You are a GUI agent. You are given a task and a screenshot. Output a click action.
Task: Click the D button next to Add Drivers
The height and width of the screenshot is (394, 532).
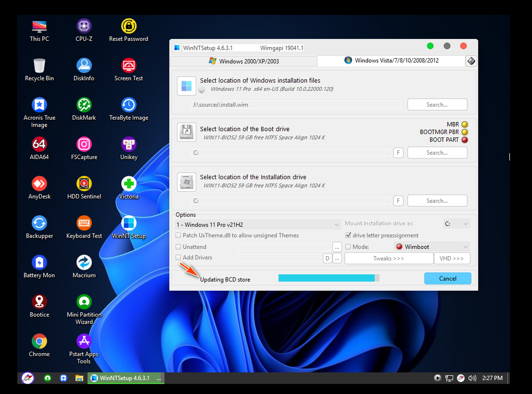coord(327,259)
